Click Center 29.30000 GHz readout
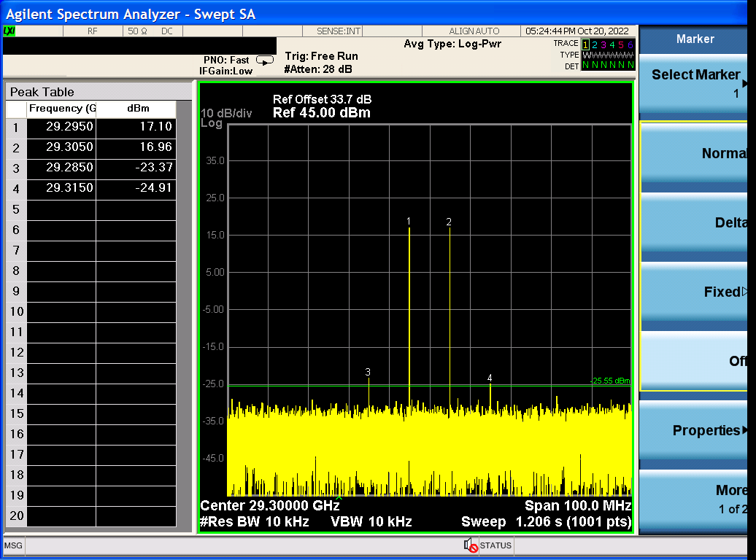This screenshot has width=756, height=560. (x=270, y=505)
